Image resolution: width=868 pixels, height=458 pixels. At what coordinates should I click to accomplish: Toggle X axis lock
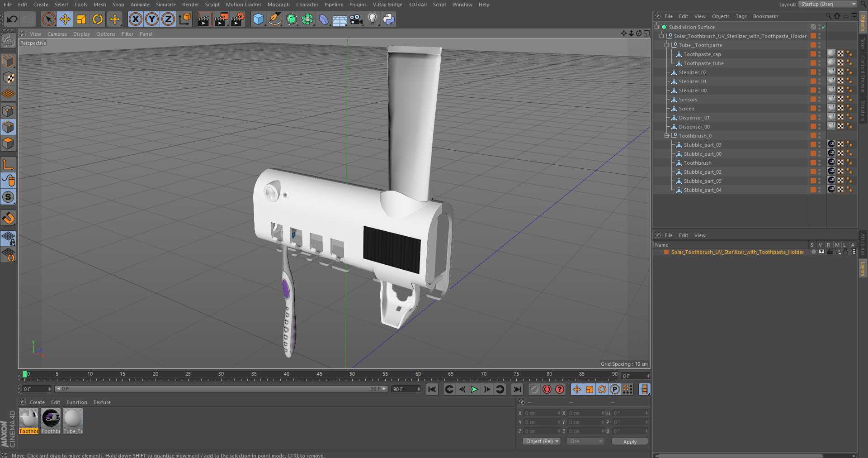click(135, 19)
